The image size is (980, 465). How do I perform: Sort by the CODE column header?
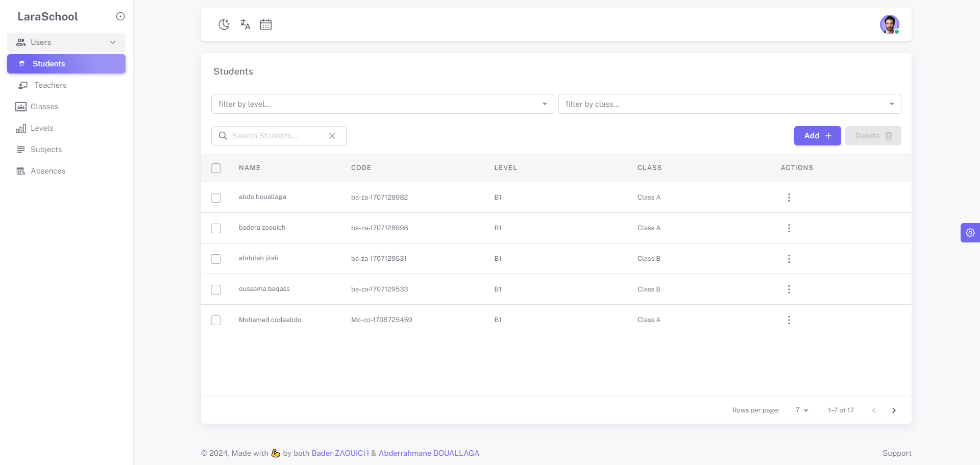click(361, 168)
